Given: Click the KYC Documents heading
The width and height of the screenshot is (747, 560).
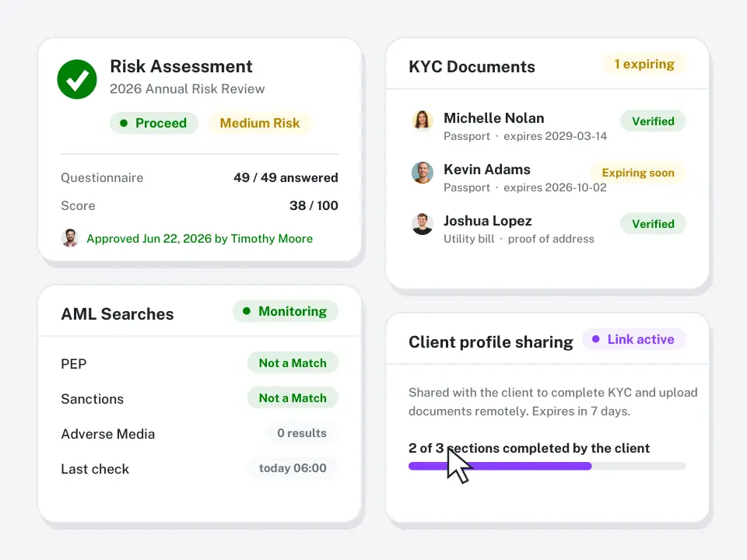Looking at the screenshot, I should [472, 67].
